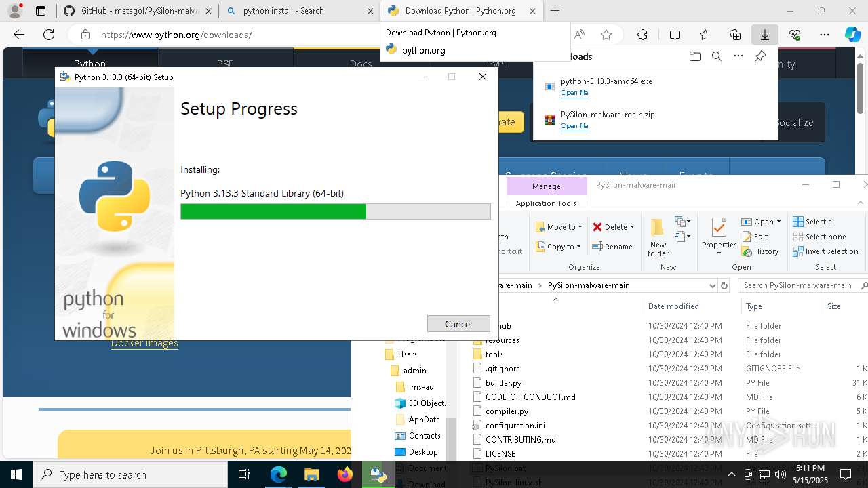The image size is (868, 488).
Task: Open the Edge favorites list
Action: click(705, 35)
